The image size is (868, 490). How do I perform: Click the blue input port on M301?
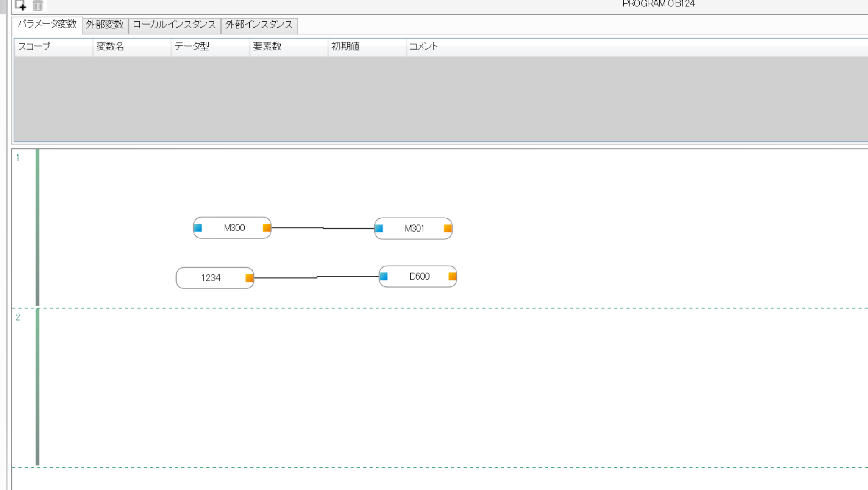[x=379, y=229]
